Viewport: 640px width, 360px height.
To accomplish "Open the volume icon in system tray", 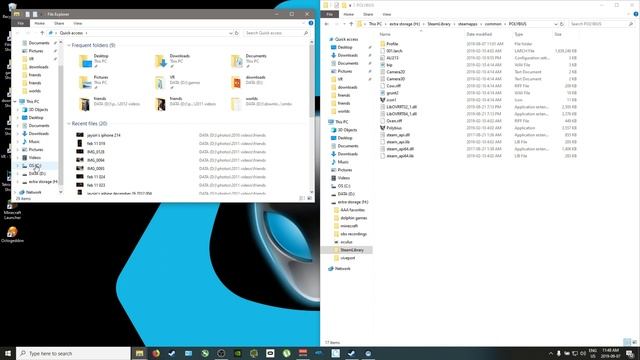I will point(583,353).
